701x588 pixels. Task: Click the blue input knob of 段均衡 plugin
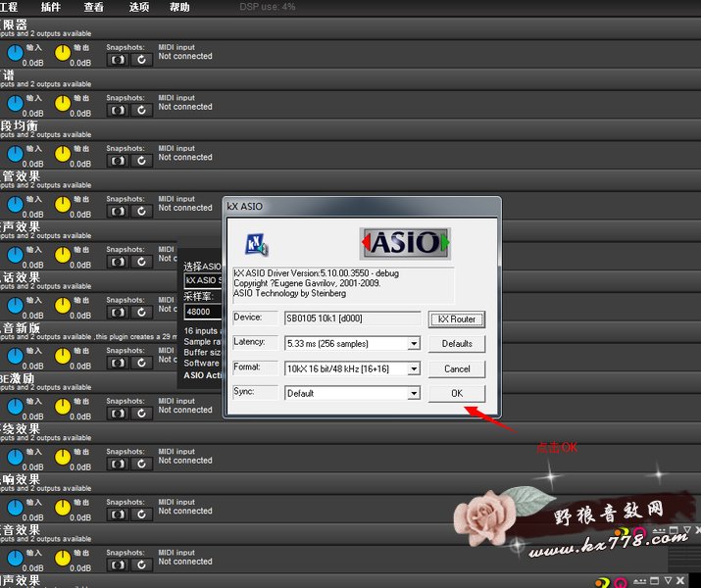click(16, 154)
